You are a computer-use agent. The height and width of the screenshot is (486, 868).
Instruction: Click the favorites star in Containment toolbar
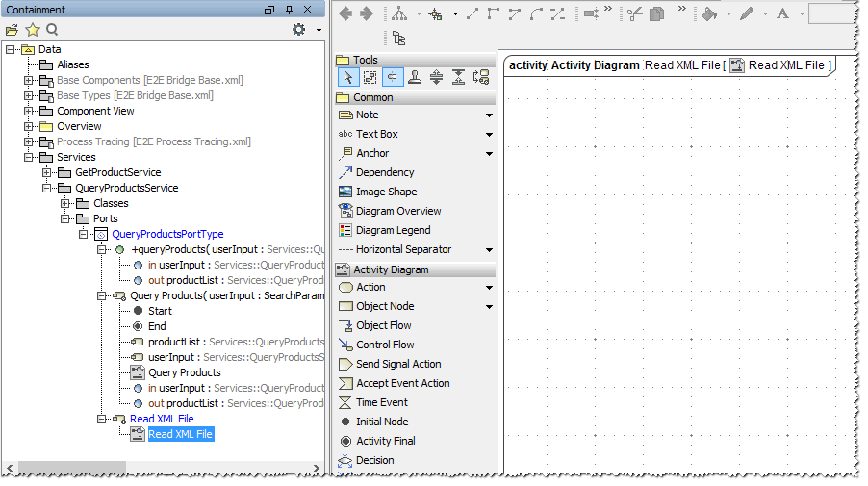(32, 30)
